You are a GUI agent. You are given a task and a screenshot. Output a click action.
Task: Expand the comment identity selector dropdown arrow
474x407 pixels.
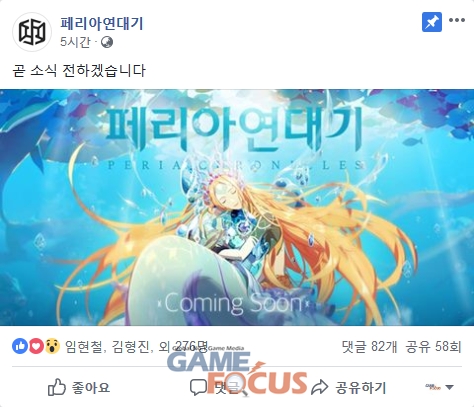[x=450, y=387]
